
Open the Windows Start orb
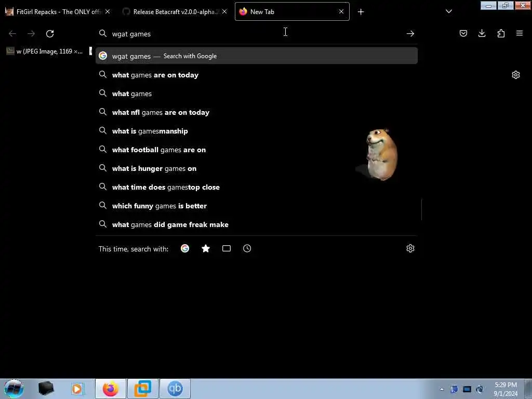(x=14, y=389)
